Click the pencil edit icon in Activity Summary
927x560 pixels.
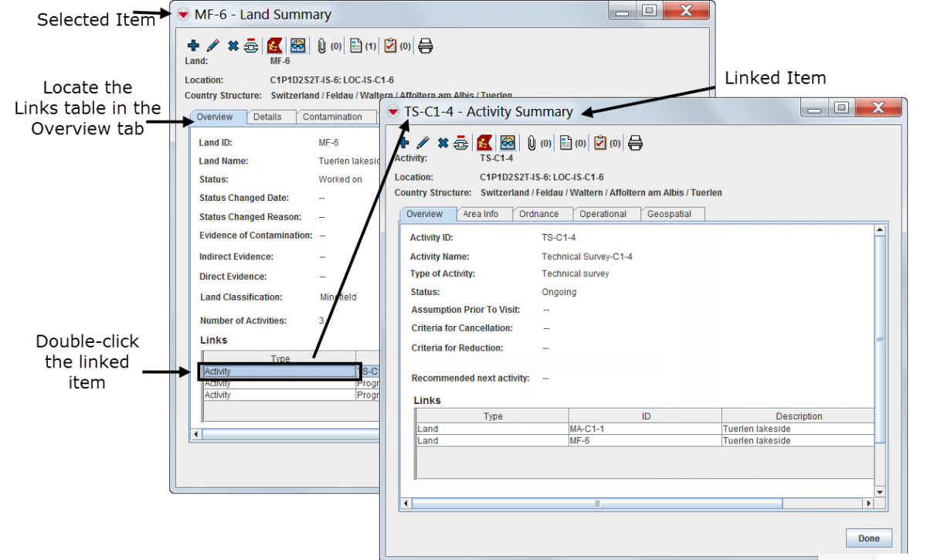(x=423, y=143)
